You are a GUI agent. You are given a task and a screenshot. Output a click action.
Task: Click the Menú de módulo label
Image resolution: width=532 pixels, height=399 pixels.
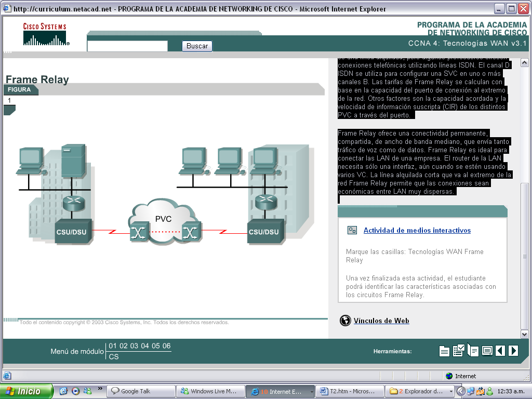(77, 351)
